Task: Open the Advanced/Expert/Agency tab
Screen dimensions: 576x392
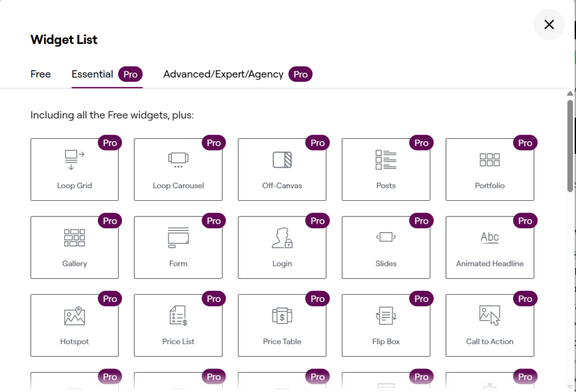Action: [x=223, y=74]
